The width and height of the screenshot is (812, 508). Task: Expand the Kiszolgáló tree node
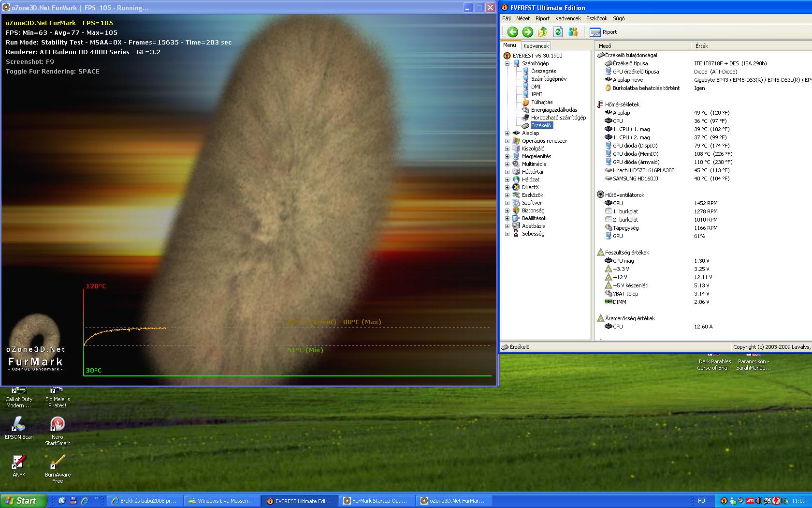507,149
